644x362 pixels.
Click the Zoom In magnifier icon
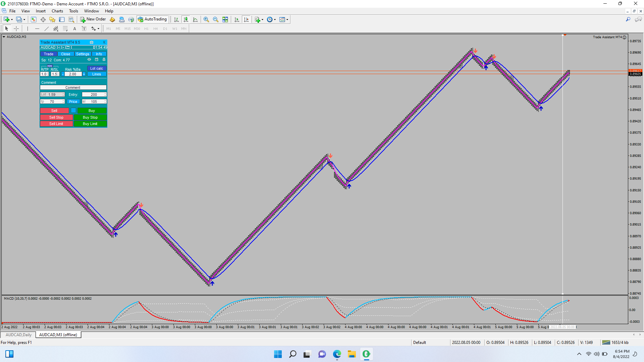[206, 19]
